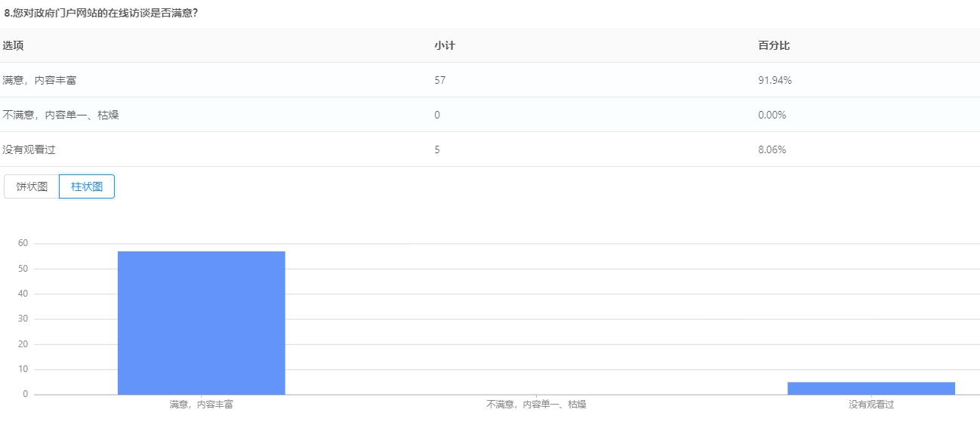Screen dimensions: 980x428
Task: Select the 没有观看过 table row label
Action: point(29,149)
